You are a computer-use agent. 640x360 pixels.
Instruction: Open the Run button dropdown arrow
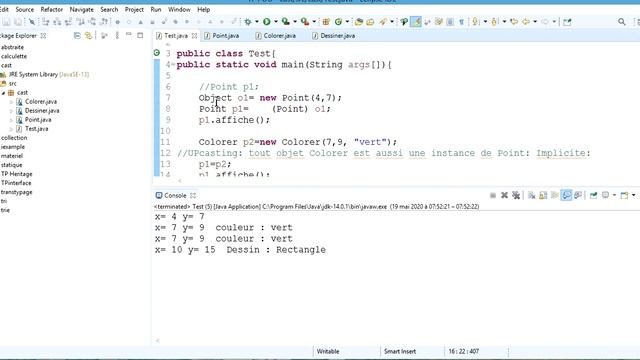(x=276, y=22)
